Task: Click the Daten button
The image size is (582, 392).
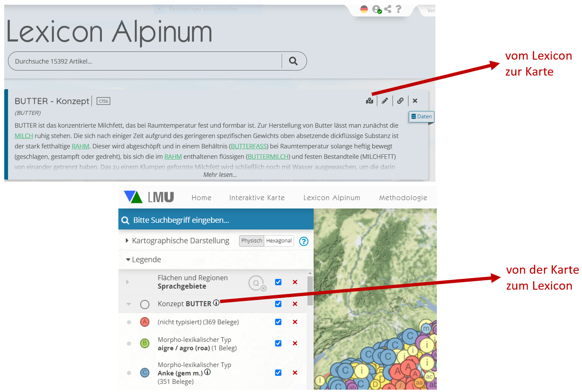Action: pos(421,116)
